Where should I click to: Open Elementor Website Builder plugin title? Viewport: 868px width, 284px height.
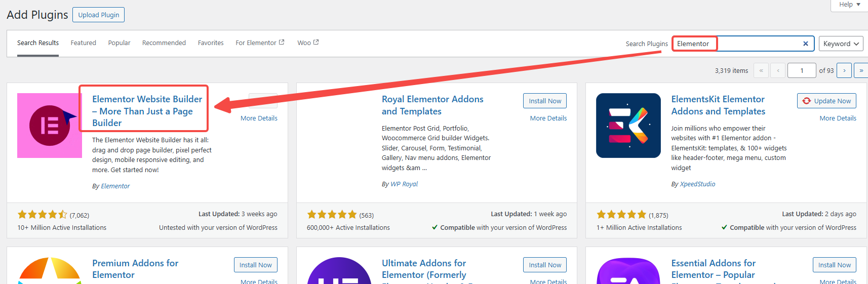[147, 111]
